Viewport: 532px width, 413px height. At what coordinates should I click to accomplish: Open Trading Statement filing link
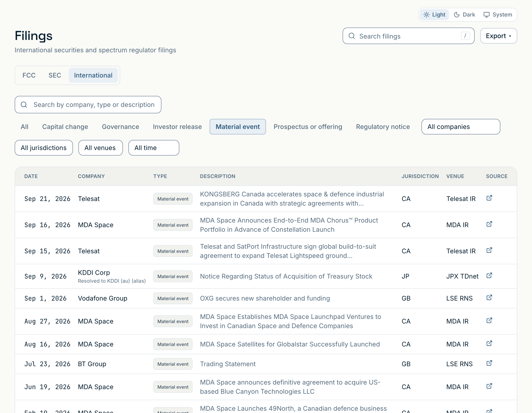[228, 364]
